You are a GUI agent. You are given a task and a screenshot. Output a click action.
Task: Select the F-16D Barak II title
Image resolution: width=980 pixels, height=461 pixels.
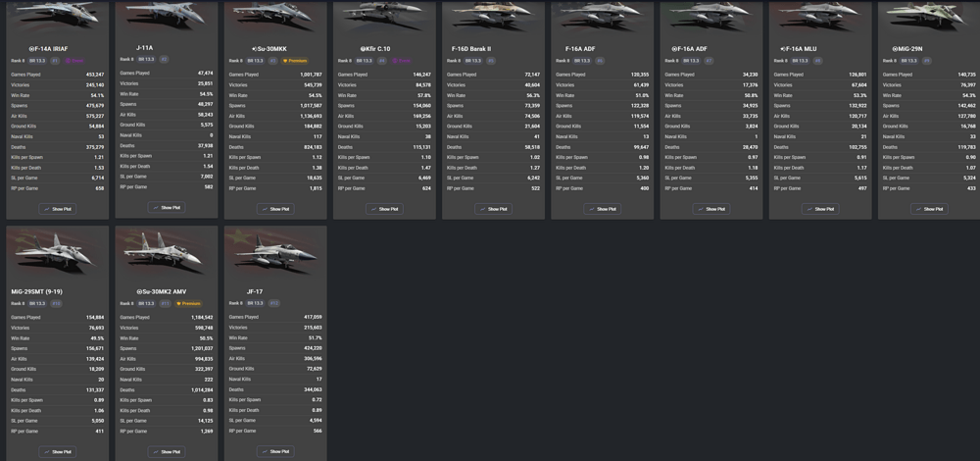(471, 49)
